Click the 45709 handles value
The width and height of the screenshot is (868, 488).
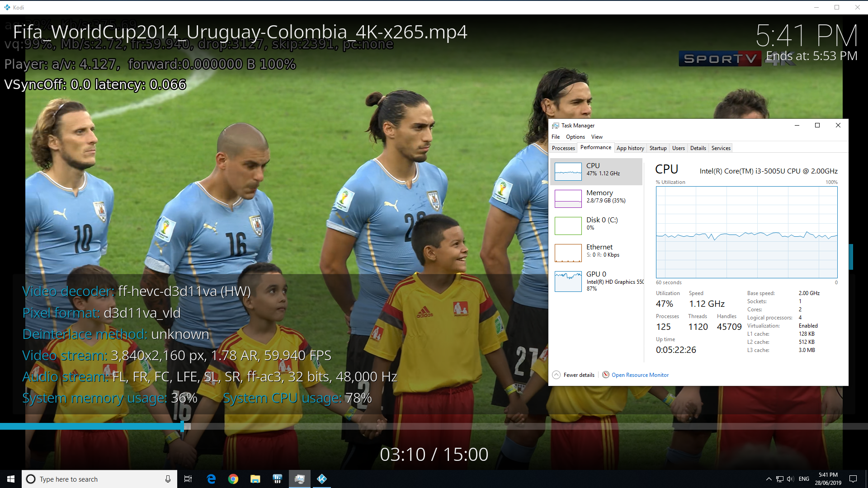729,327
